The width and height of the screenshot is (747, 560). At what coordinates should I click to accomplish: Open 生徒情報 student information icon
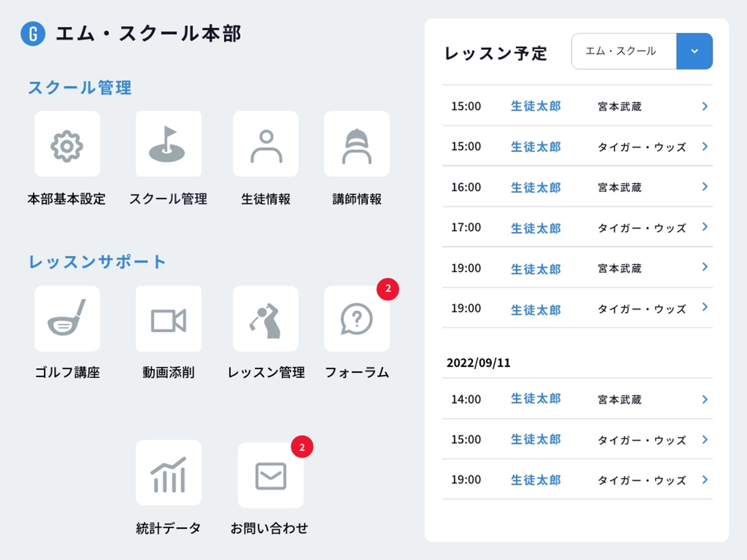pyautogui.click(x=266, y=145)
